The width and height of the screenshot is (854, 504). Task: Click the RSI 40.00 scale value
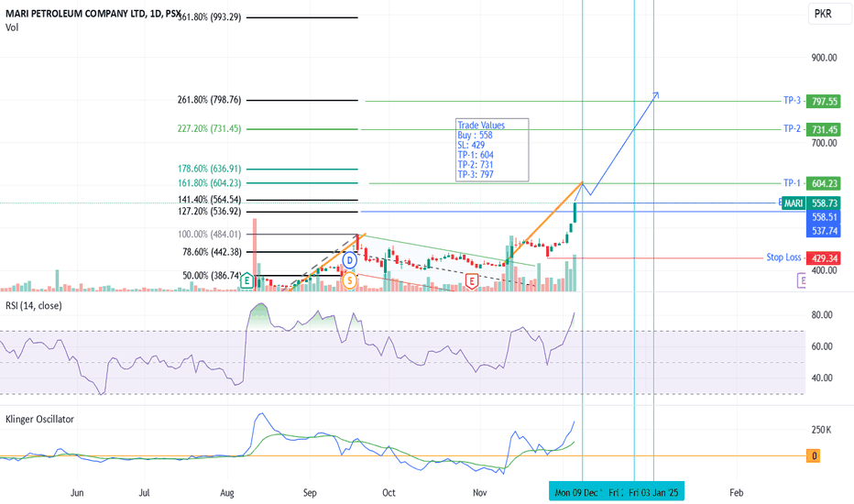pyautogui.click(x=822, y=378)
